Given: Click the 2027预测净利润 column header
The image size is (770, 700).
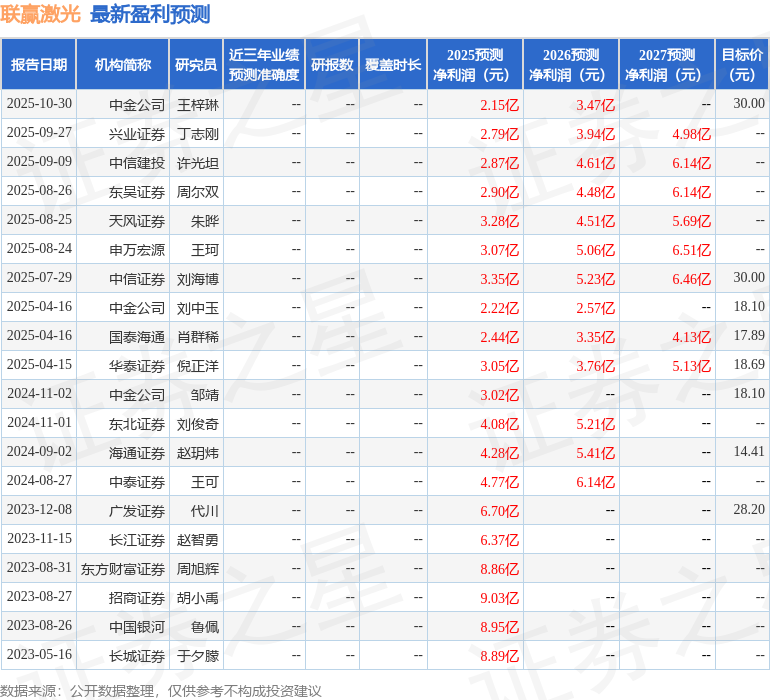Looking at the screenshot, I should (667, 65).
